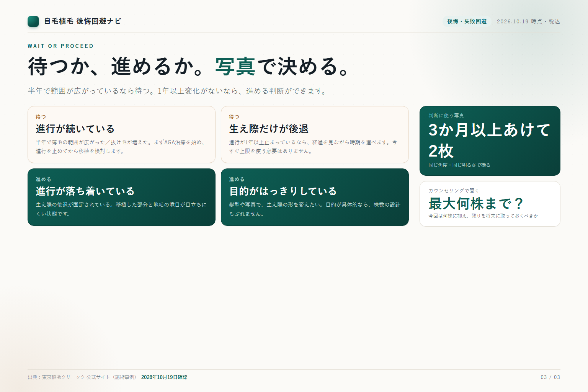Select the 進行が続いている card

(121, 134)
